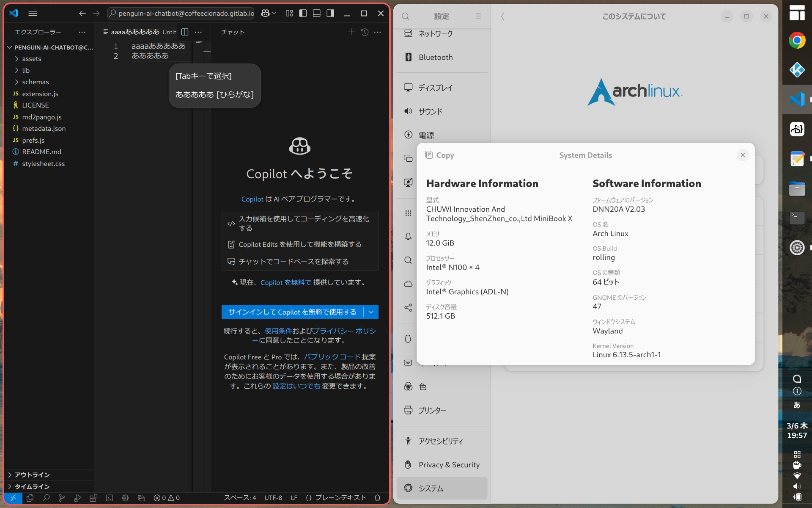
Task: Open the パブリック コード link
Action: [x=332, y=357]
